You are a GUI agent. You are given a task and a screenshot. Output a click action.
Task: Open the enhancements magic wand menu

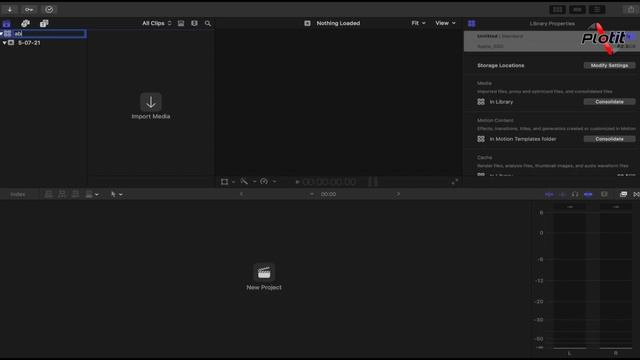[244, 182]
